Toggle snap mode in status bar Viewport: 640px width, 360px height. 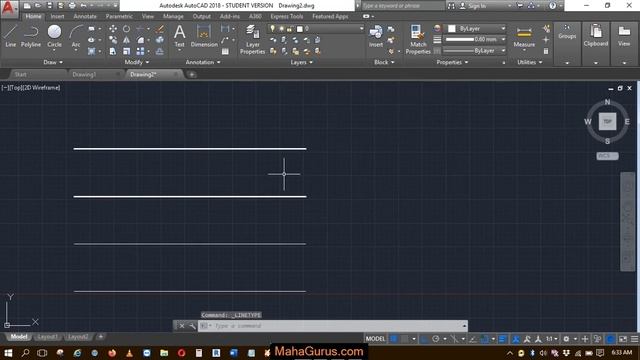point(404,339)
